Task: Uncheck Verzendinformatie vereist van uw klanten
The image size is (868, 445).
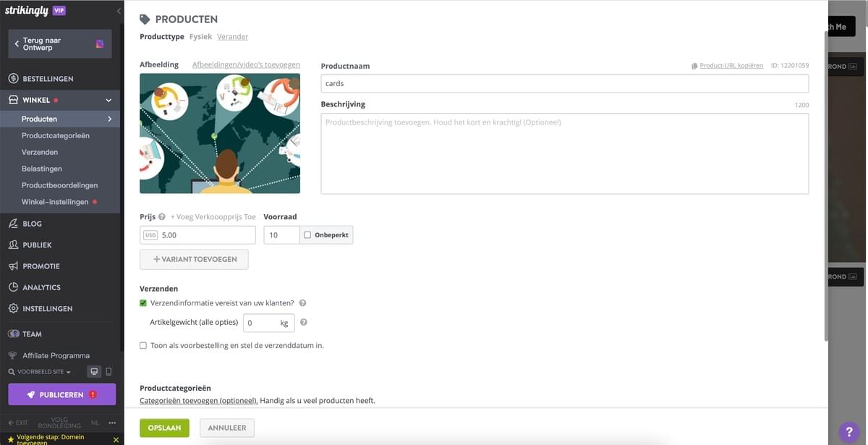Action: point(143,303)
